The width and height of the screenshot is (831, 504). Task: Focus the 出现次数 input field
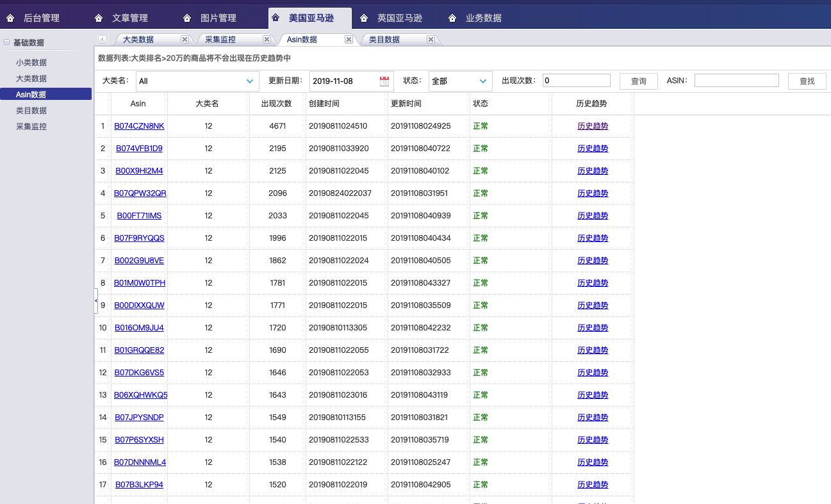click(577, 80)
